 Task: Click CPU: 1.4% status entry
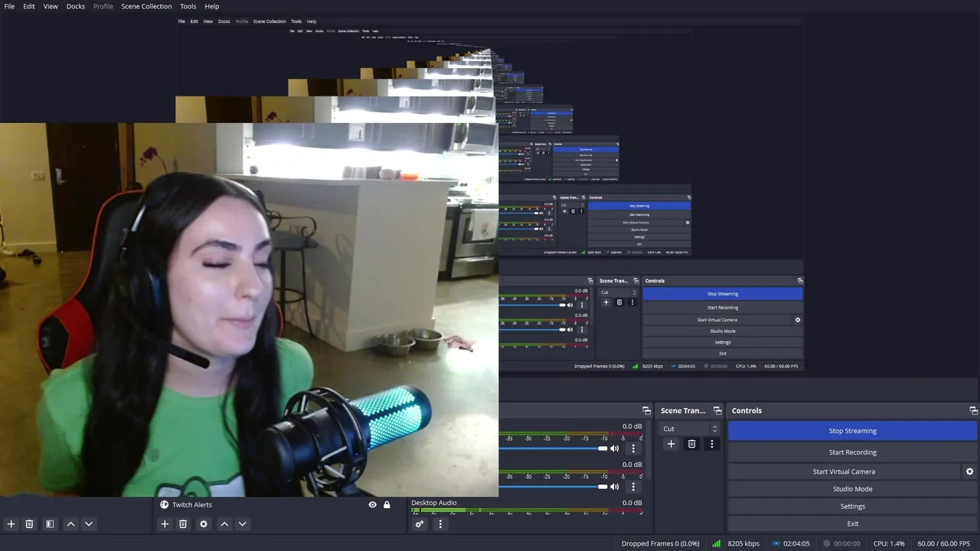tap(889, 543)
